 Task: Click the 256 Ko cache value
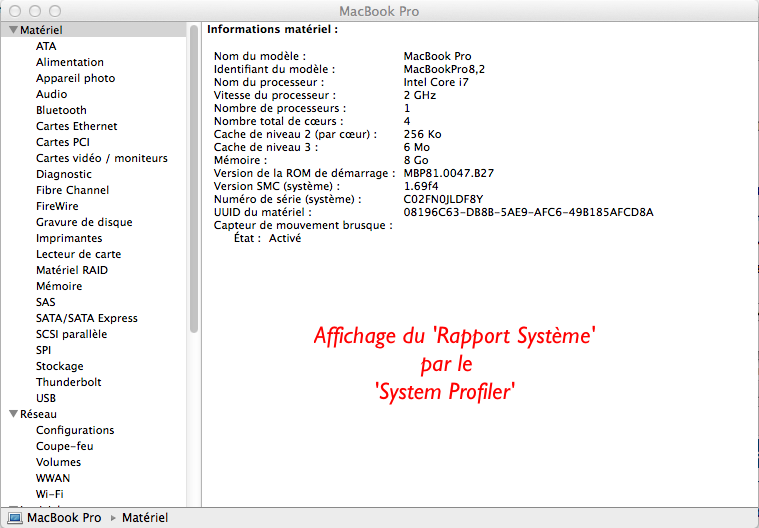click(x=422, y=134)
